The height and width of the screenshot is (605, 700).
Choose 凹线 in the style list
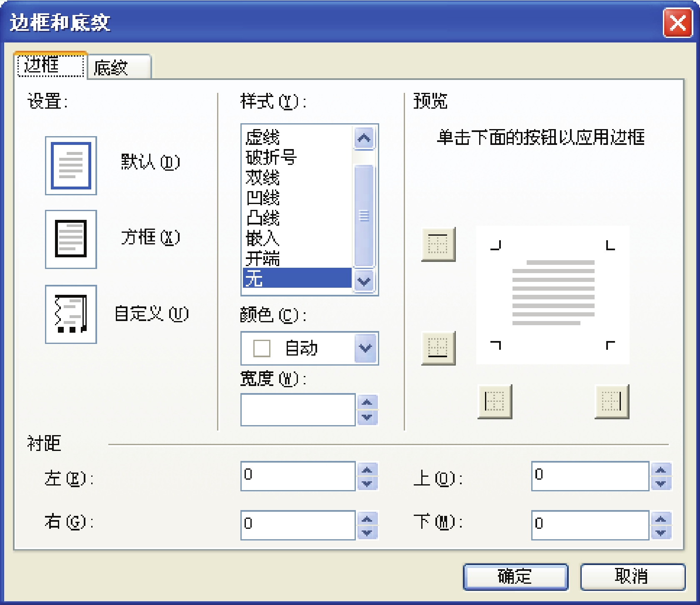click(x=297, y=198)
